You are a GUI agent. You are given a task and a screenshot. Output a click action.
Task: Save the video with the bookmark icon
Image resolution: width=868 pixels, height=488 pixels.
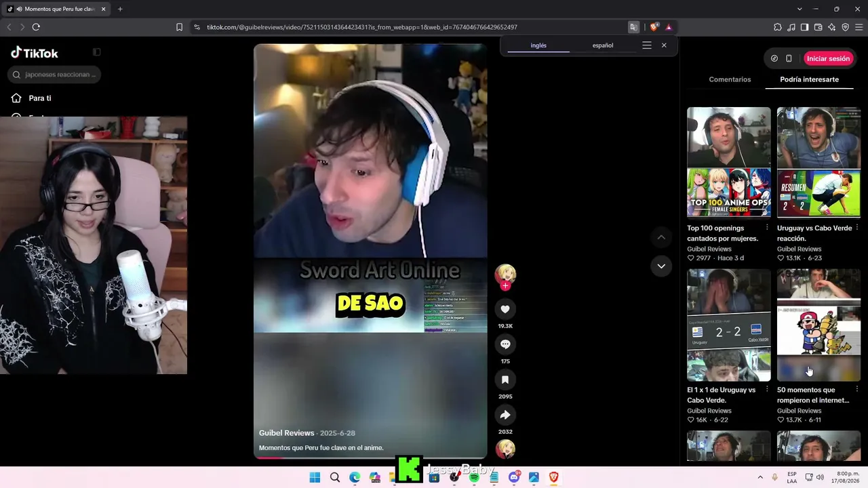(505, 380)
